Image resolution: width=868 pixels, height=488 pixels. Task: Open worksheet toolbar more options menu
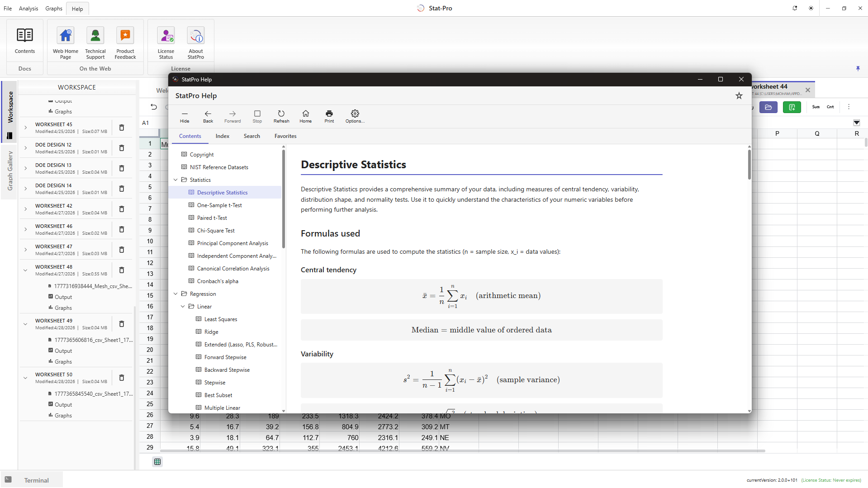[849, 107]
